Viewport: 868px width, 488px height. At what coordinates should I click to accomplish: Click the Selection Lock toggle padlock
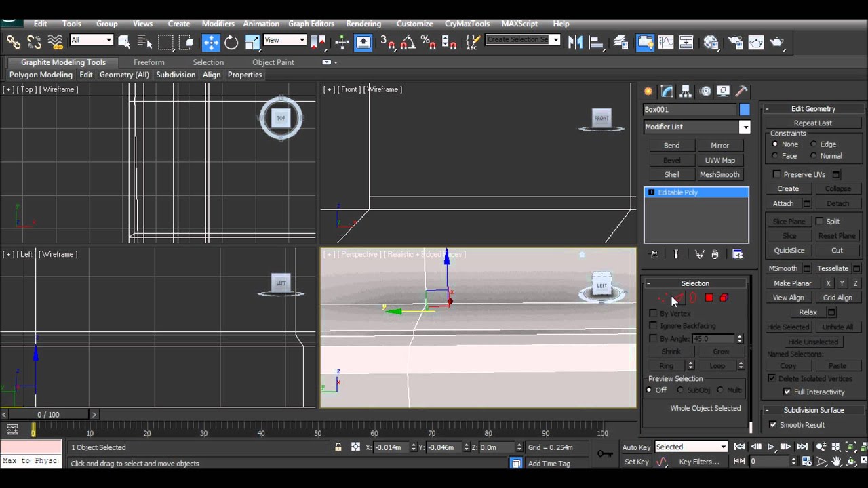(338, 447)
